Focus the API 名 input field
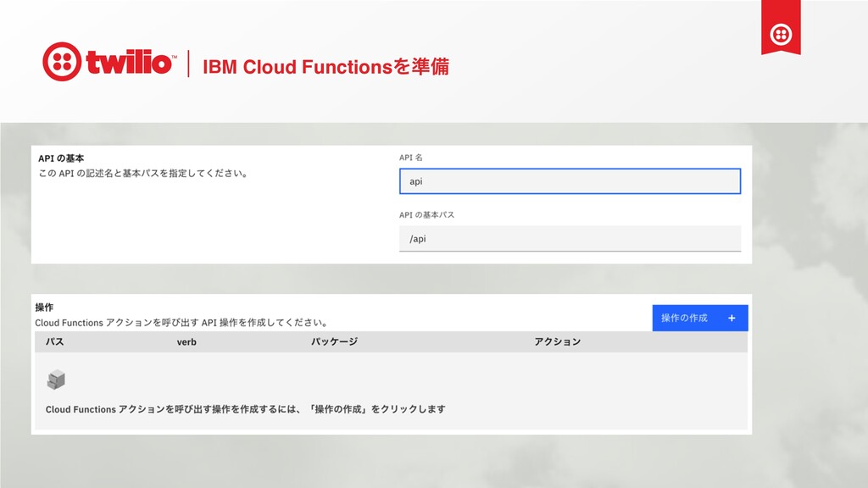This screenshot has width=868, height=488. point(570,181)
